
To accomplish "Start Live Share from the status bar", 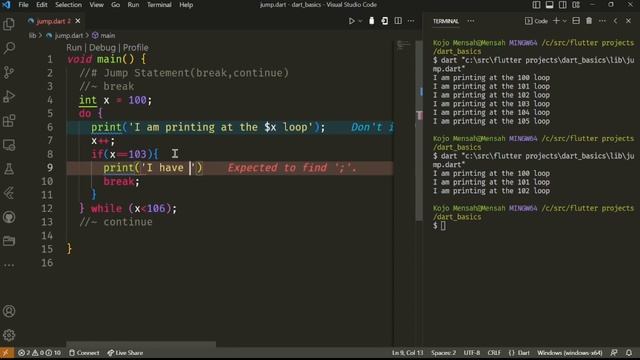I will [x=125, y=353].
